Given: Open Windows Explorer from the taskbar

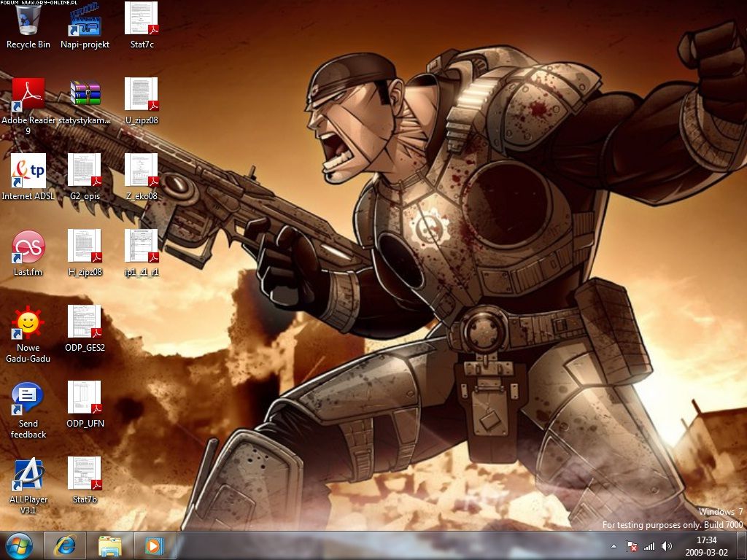Looking at the screenshot, I should pyautogui.click(x=110, y=545).
